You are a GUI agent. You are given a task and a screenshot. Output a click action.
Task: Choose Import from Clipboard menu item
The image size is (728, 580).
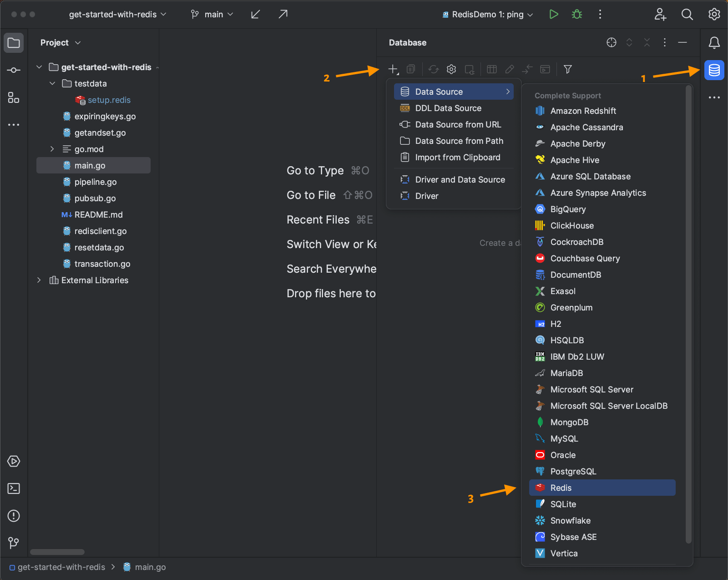click(x=457, y=157)
